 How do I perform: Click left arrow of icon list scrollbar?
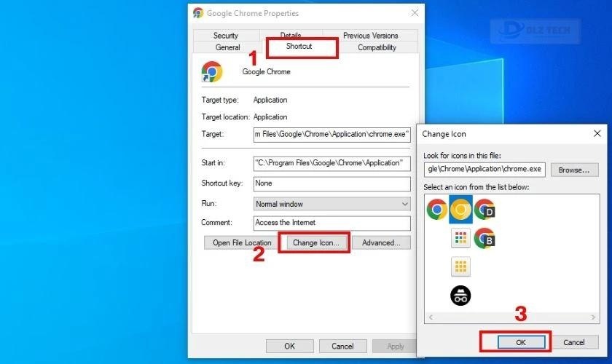(431, 317)
